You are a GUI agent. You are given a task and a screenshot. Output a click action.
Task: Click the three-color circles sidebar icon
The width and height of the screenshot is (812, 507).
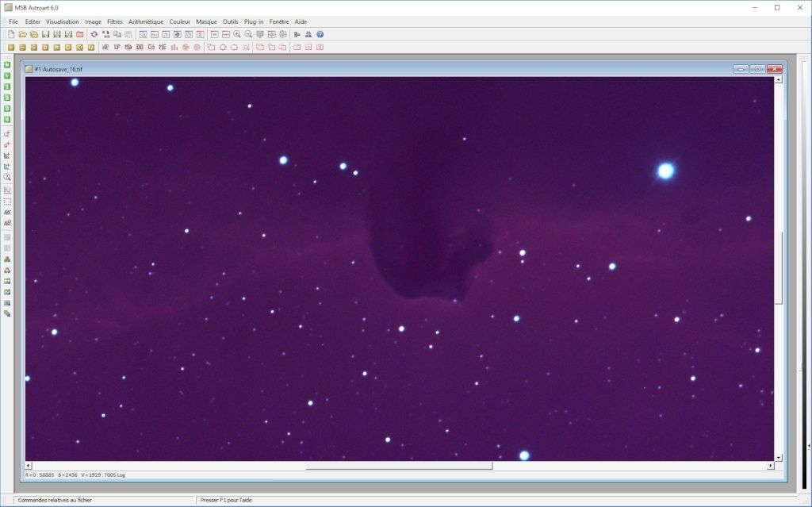tap(7, 259)
